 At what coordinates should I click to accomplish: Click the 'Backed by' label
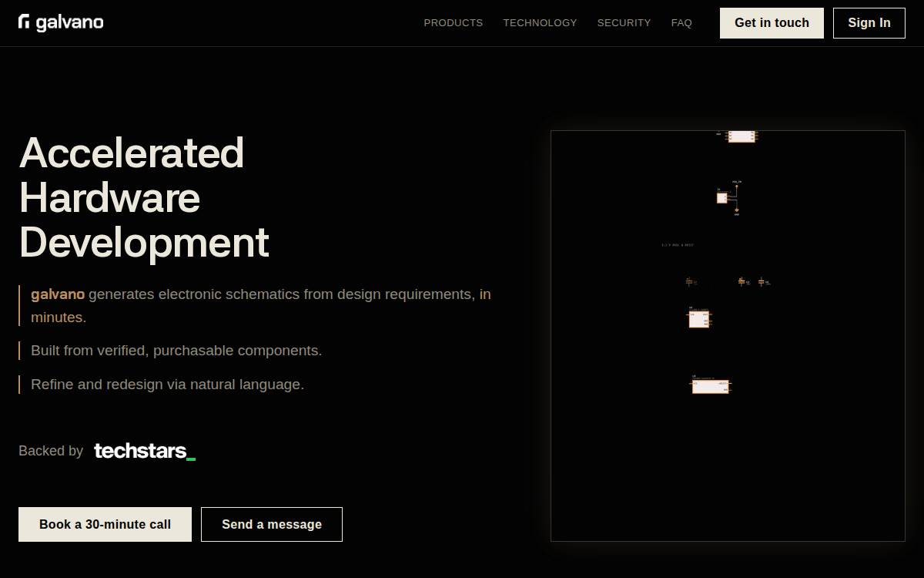click(51, 451)
